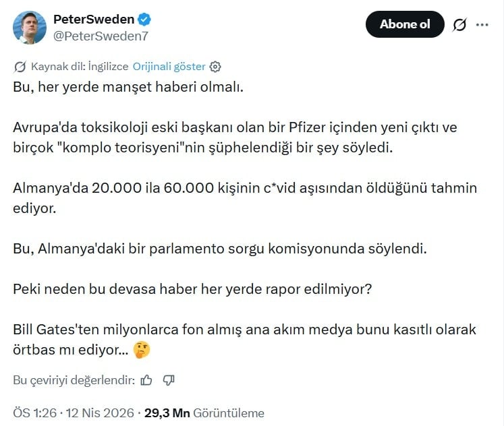Rate the translation with thumbs down

coord(169,380)
